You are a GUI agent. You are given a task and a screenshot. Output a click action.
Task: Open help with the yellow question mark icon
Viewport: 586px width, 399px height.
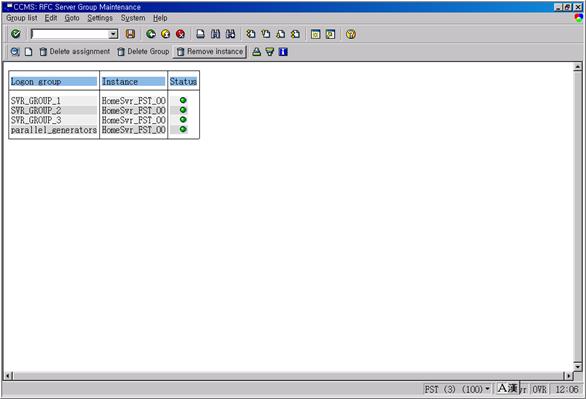[351, 34]
